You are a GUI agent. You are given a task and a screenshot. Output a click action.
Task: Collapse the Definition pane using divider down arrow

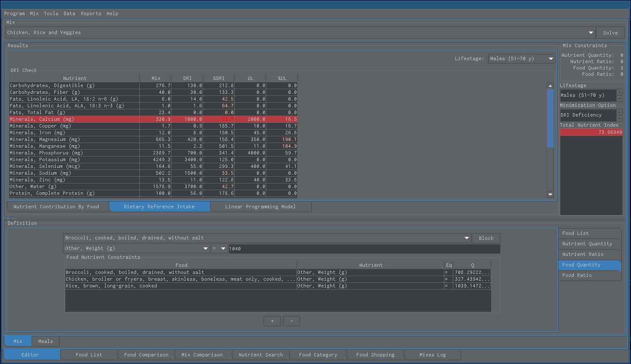pos(12,218)
